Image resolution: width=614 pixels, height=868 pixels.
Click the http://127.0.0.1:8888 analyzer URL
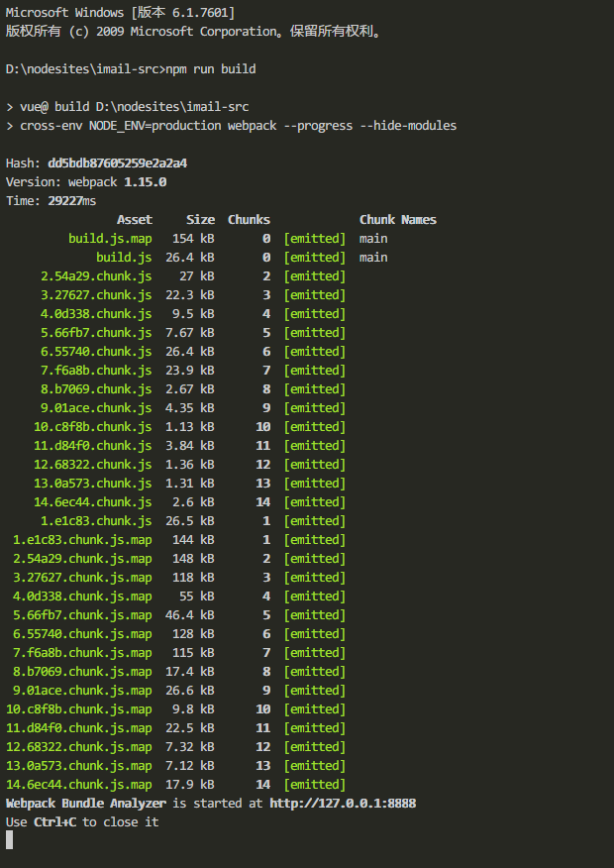coord(343,804)
